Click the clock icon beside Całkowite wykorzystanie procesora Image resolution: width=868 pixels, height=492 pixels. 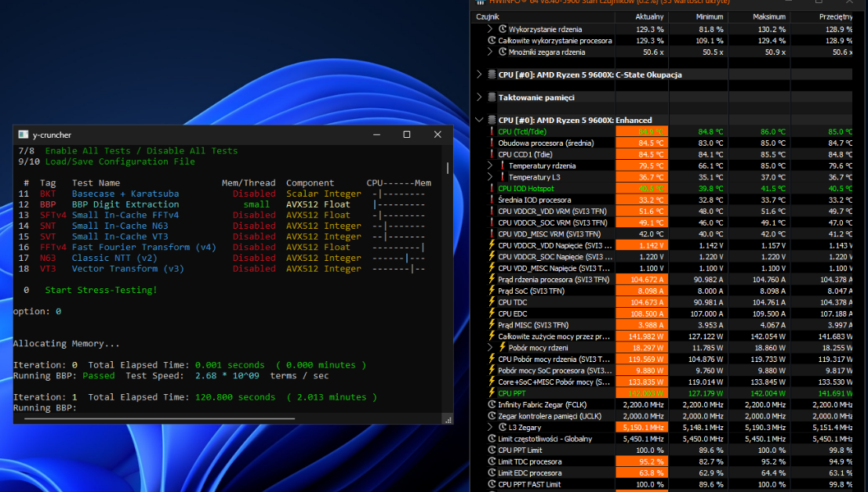pos(492,40)
